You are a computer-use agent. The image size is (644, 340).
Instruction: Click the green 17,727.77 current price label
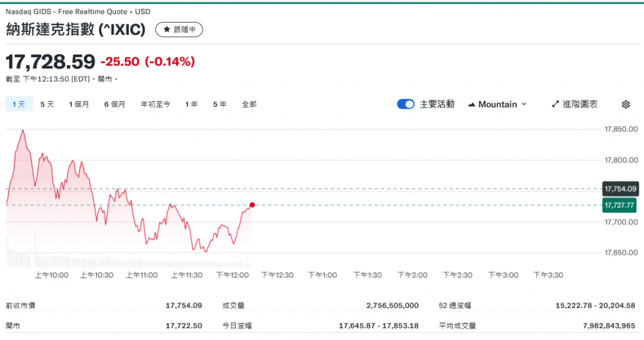pyautogui.click(x=620, y=205)
